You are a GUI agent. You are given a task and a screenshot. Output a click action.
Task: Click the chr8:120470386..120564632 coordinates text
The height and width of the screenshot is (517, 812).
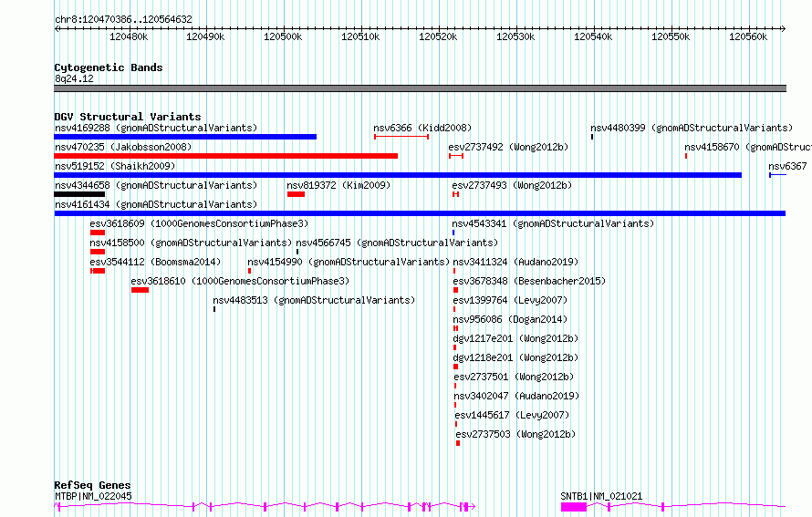[123, 19]
